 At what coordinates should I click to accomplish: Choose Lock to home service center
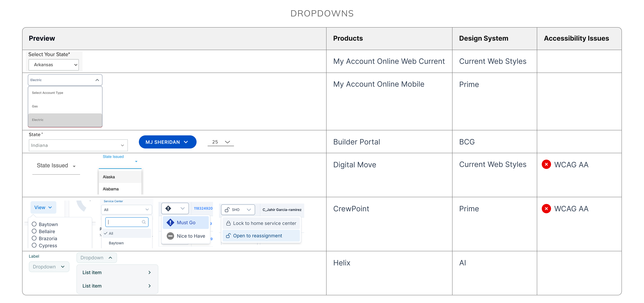tap(261, 223)
